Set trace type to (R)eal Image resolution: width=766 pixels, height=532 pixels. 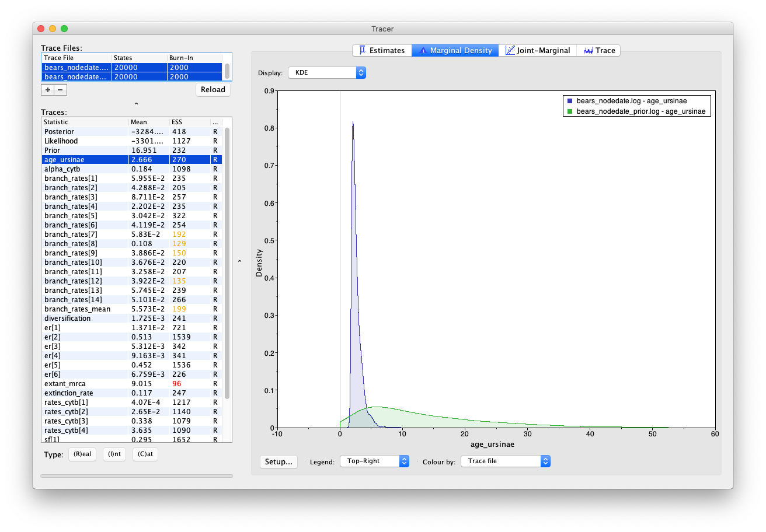point(82,454)
